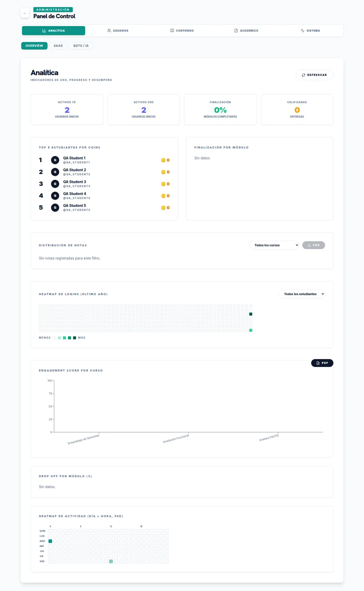This screenshot has height=591, width=364.
Task: Expand the Todos los estudiantes dropdown
Action: tap(302, 294)
